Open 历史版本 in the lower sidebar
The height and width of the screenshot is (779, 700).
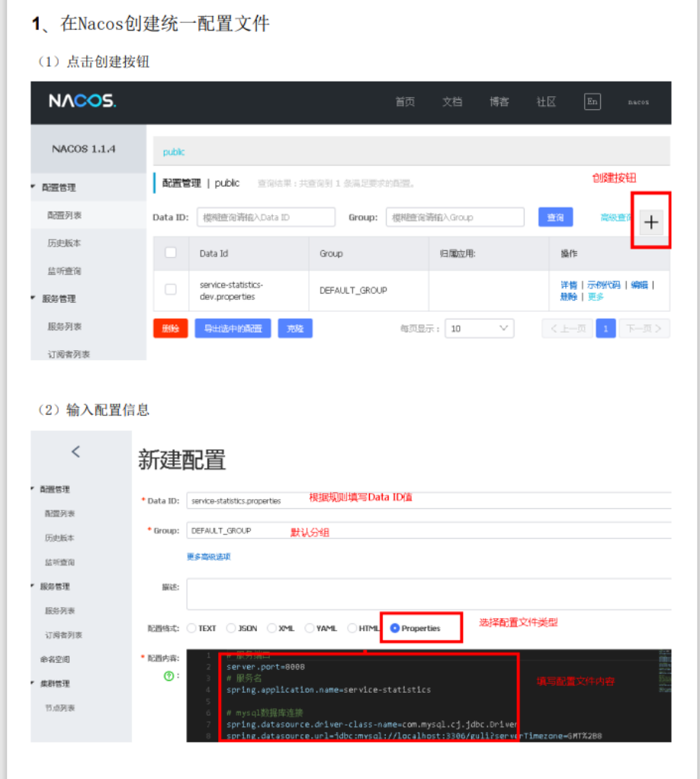(x=59, y=538)
